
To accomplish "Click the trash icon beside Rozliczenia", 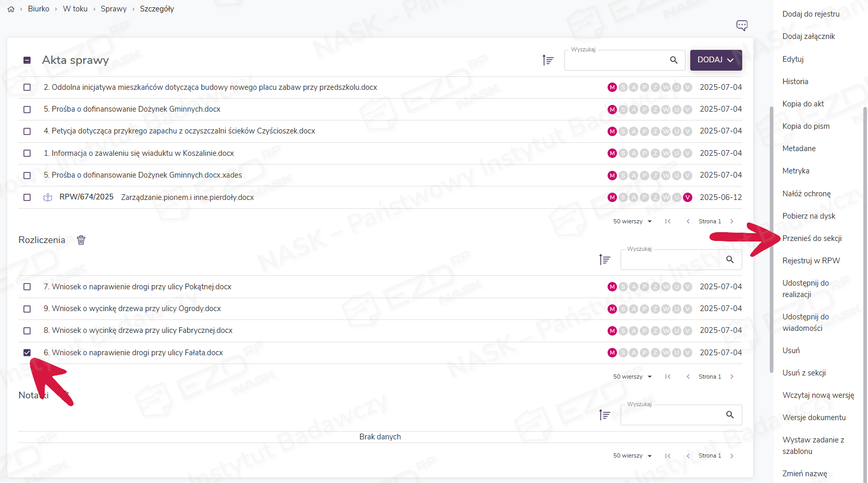I will point(81,240).
